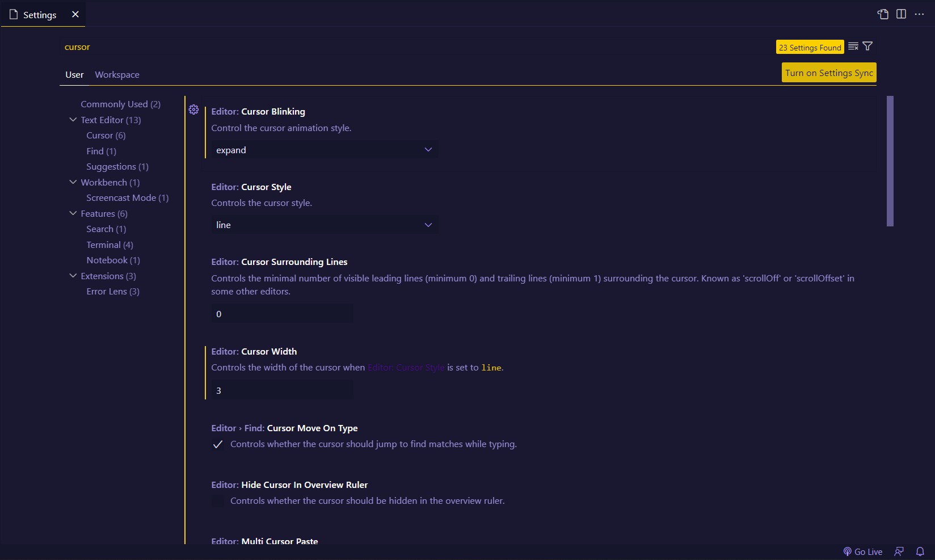The image size is (935, 560).
Task: Clear the settings search input icon
Action: coord(853,47)
